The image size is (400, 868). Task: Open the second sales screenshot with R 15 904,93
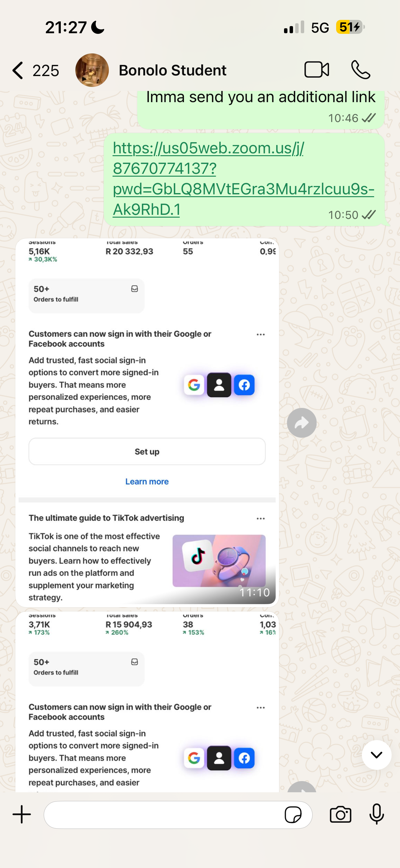coord(147,701)
